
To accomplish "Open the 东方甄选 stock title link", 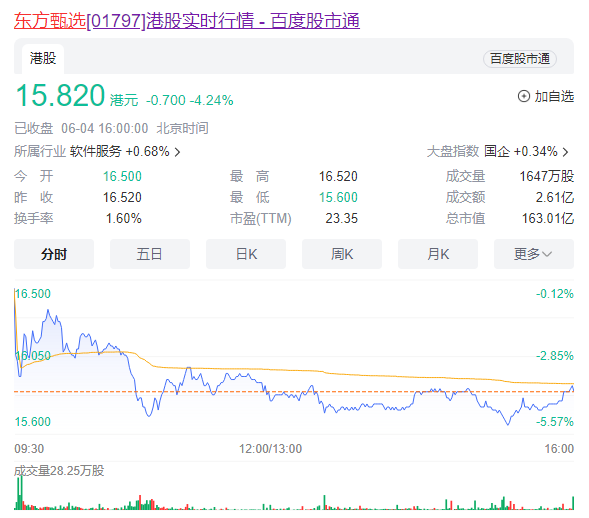I will pyautogui.click(x=187, y=20).
